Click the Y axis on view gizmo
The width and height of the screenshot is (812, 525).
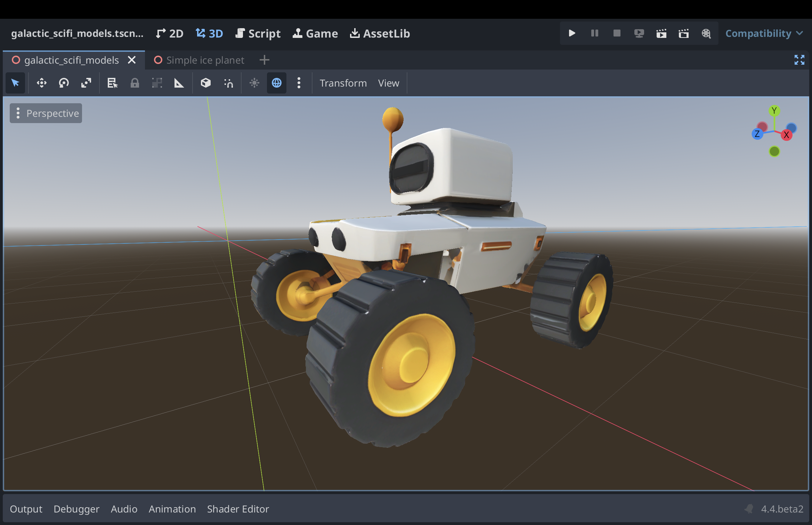point(774,111)
